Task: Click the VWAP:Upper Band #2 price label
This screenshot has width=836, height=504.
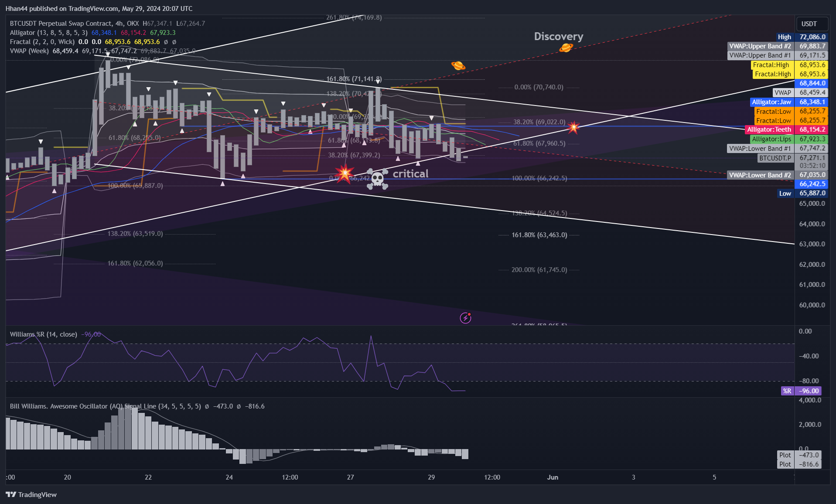Action: 778,46
